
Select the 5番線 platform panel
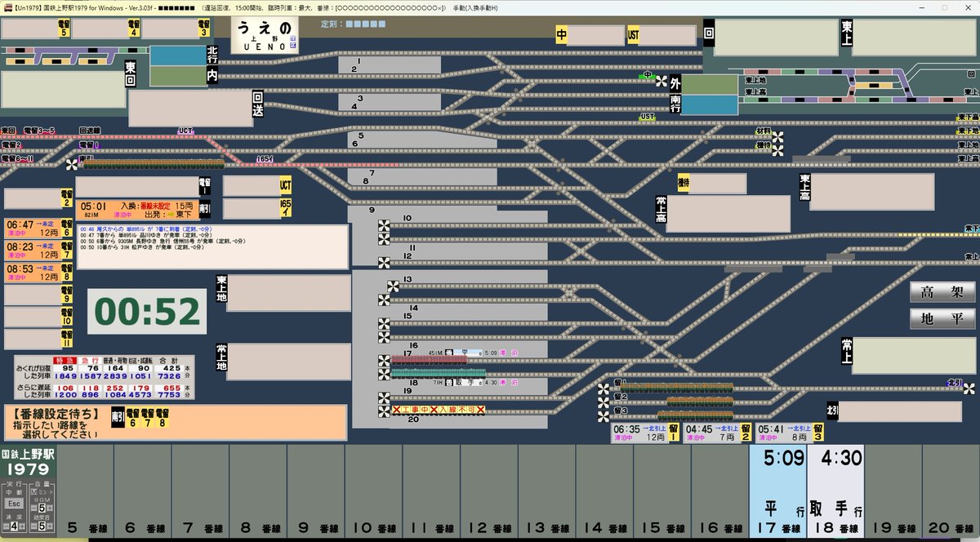click(x=85, y=492)
